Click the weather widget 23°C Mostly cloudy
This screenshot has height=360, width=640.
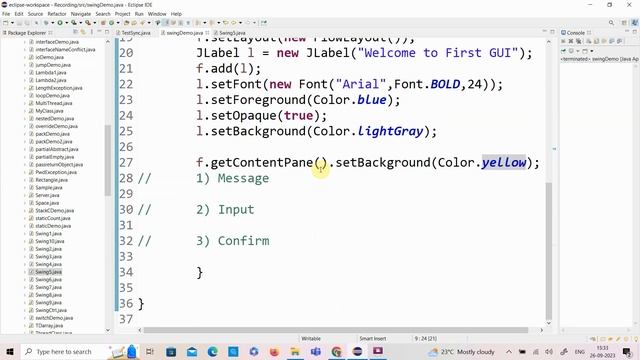point(462,351)
